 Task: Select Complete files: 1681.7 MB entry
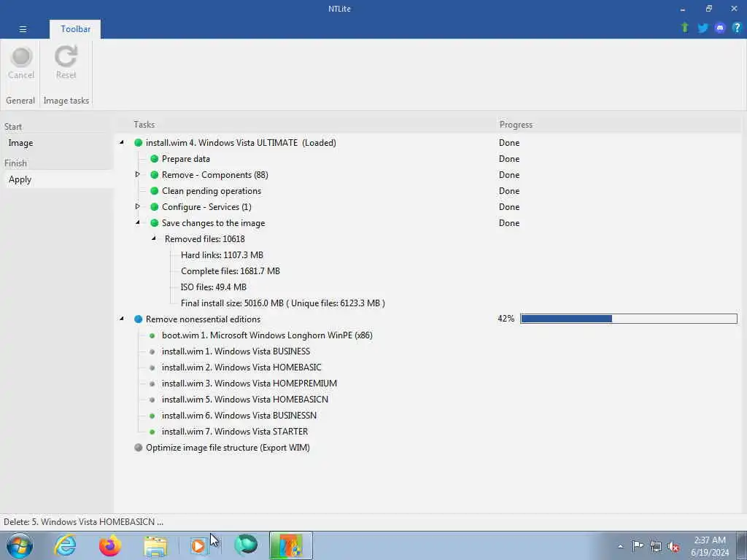(x=230, y=271)
